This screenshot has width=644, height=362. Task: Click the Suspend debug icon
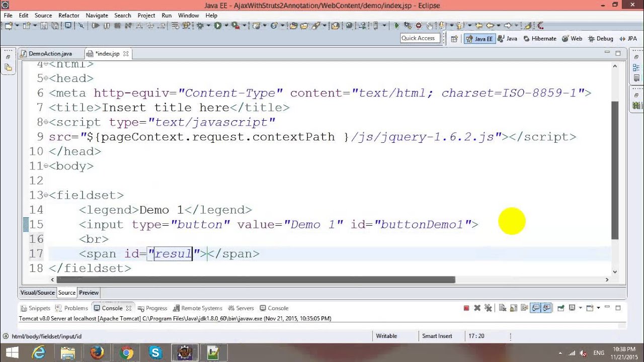(x=107, y=25)
